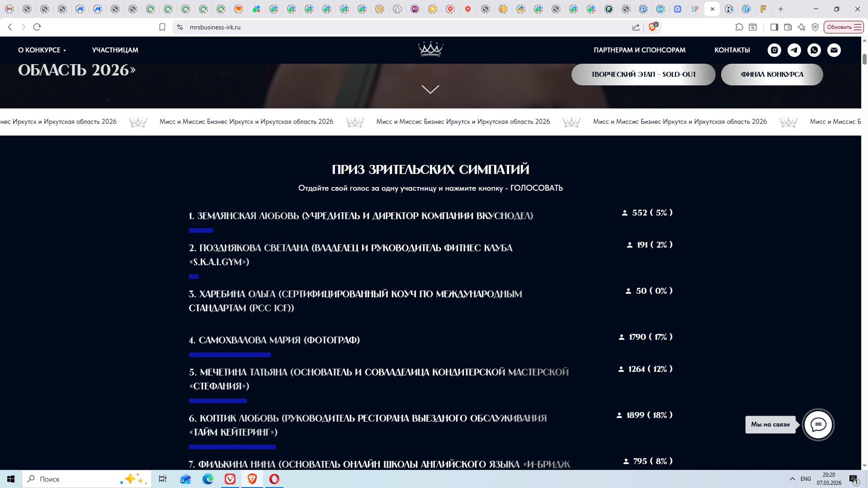Click the down chevron under hero
This screenshot has width=868, height=488.
pos(430,89)
